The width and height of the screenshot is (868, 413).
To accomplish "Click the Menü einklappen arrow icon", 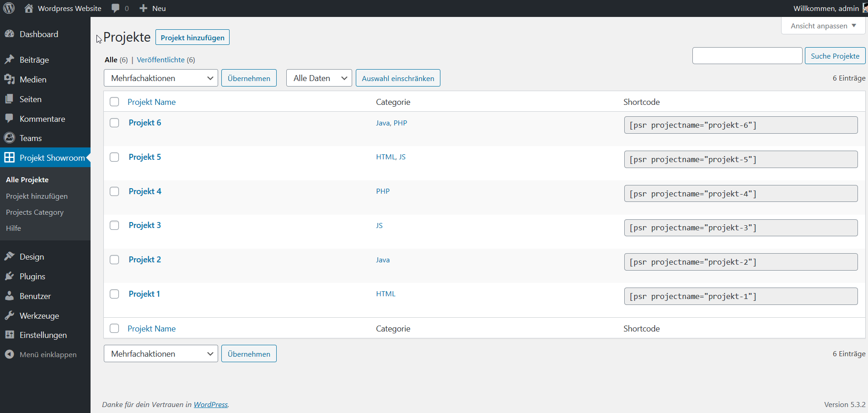I will point(9,354).
